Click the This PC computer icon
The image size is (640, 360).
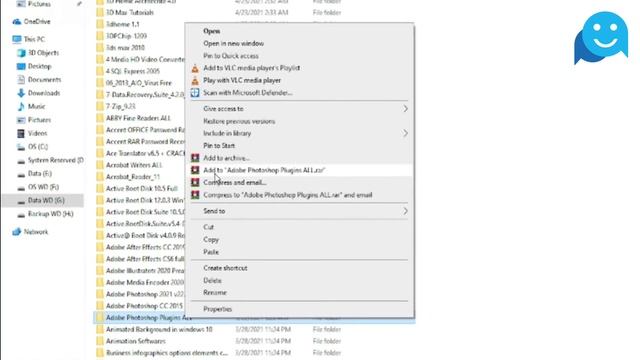[x=17, y=39]
